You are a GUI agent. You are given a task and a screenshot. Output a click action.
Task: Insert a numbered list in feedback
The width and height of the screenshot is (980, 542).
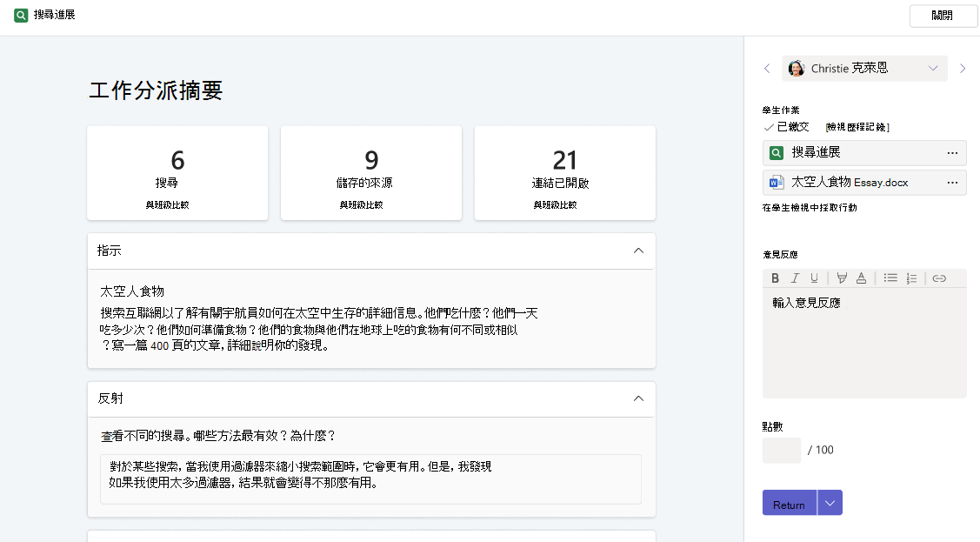click(x=912, y=278)
